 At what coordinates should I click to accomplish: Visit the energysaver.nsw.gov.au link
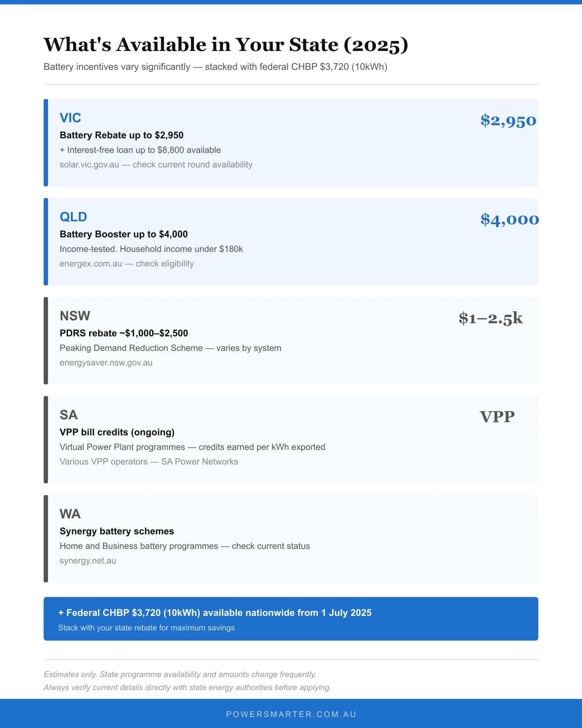(106, 363)
